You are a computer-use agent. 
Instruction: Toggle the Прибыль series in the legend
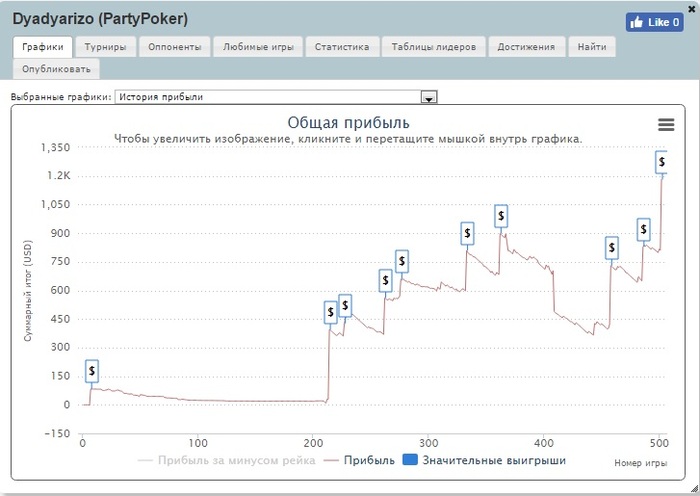point(359,460)
